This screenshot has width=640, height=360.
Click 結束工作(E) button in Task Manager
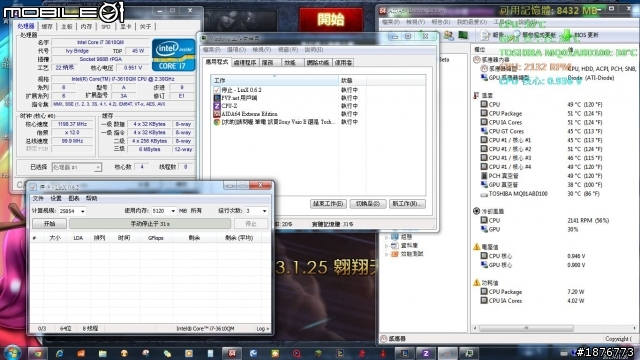pyautogui.click(x=329, y=204)
